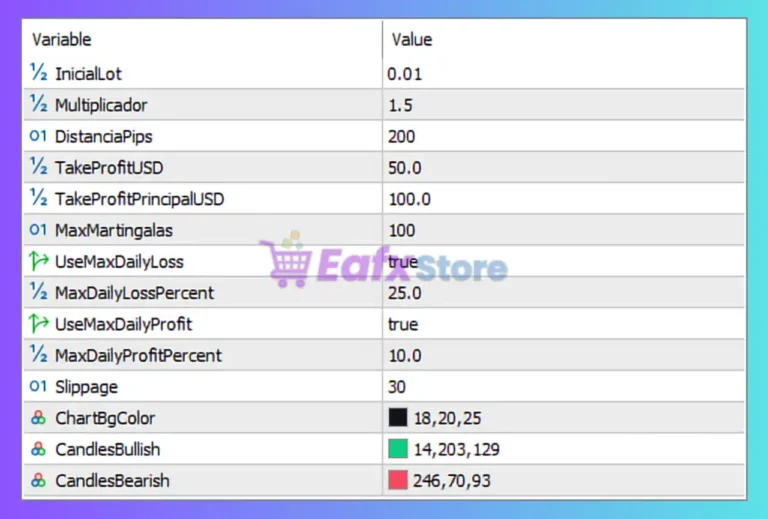
Task: Edit the TakeProfitUSD value 50.0
Action: 405,168
